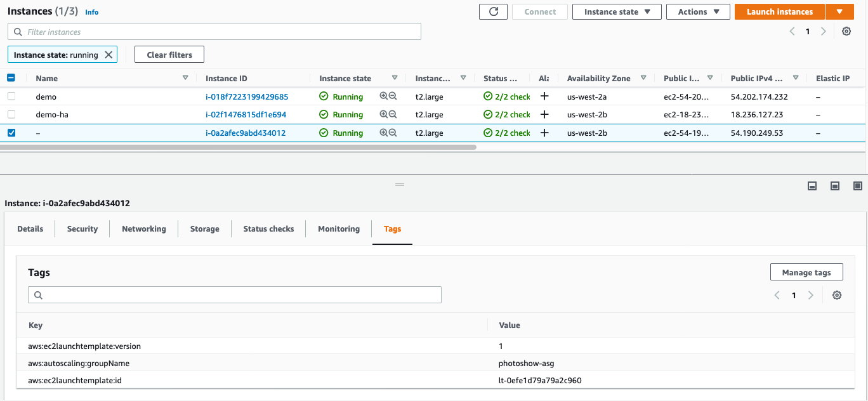The width and height of the screenshot is (868, 401).
Task: Click the refresh instances icon button
Action: [493, 12]
